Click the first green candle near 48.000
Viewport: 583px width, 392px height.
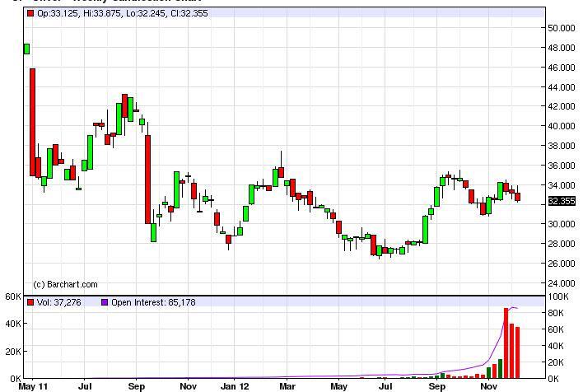tap(26, 49)
